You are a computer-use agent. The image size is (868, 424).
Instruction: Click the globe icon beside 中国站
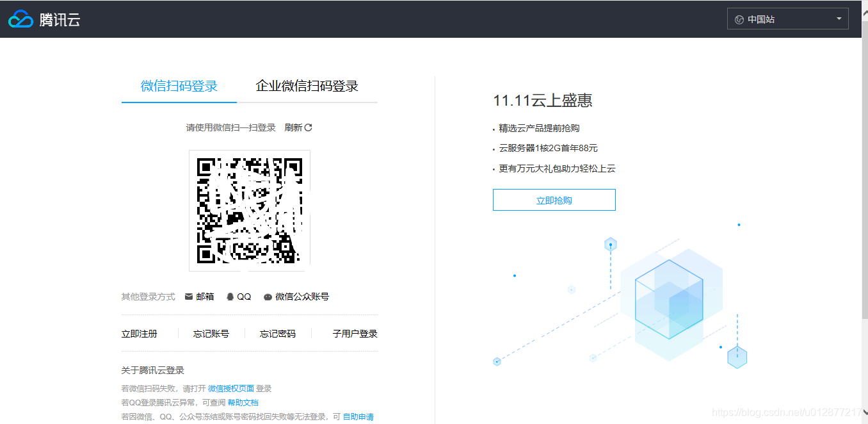coord(739,19)
